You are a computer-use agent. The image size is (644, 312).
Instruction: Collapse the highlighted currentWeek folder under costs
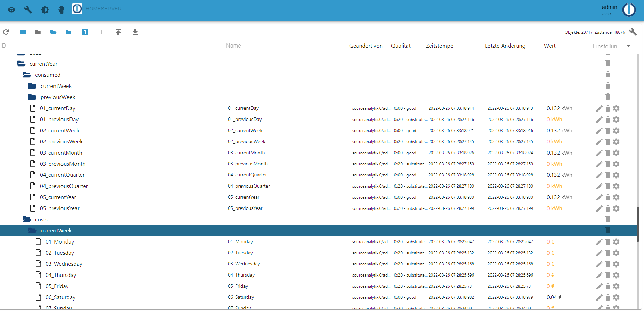[32, 230]
